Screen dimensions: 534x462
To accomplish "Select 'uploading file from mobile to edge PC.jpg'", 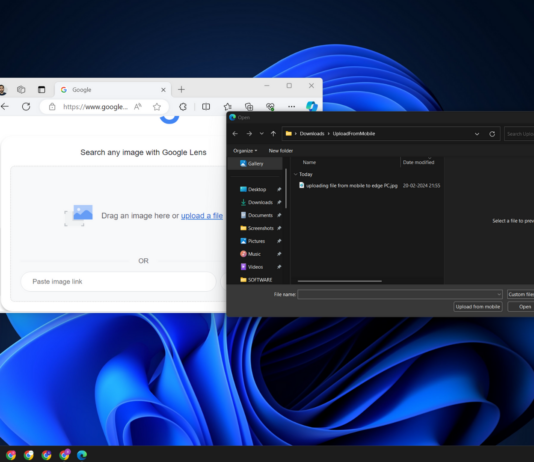I will 351,186.
